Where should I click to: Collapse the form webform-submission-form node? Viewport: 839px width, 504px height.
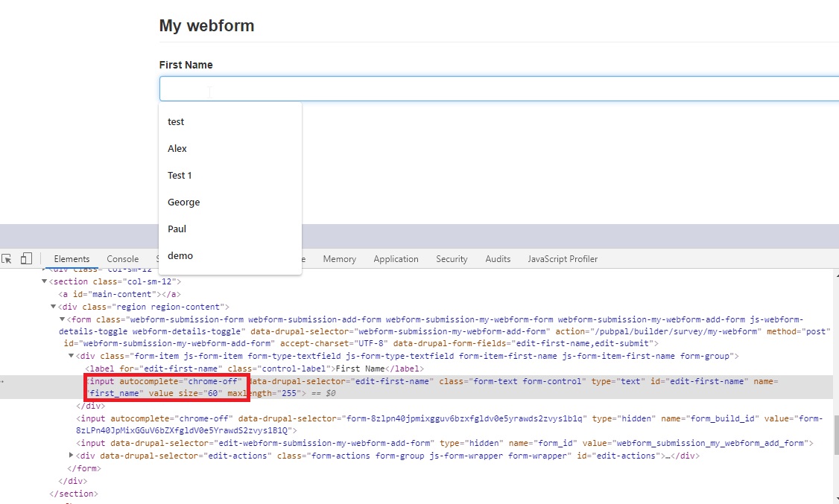click(62, 319)
